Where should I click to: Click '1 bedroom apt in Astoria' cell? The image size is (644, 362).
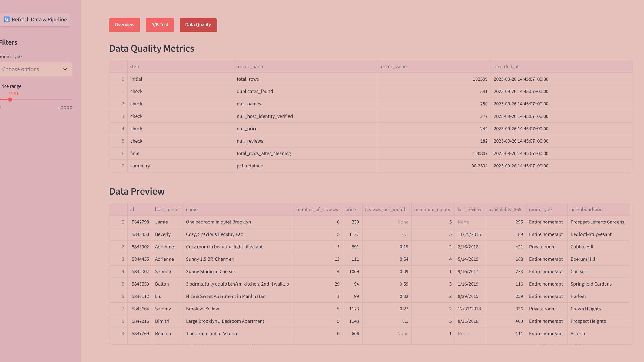(238, 334)
